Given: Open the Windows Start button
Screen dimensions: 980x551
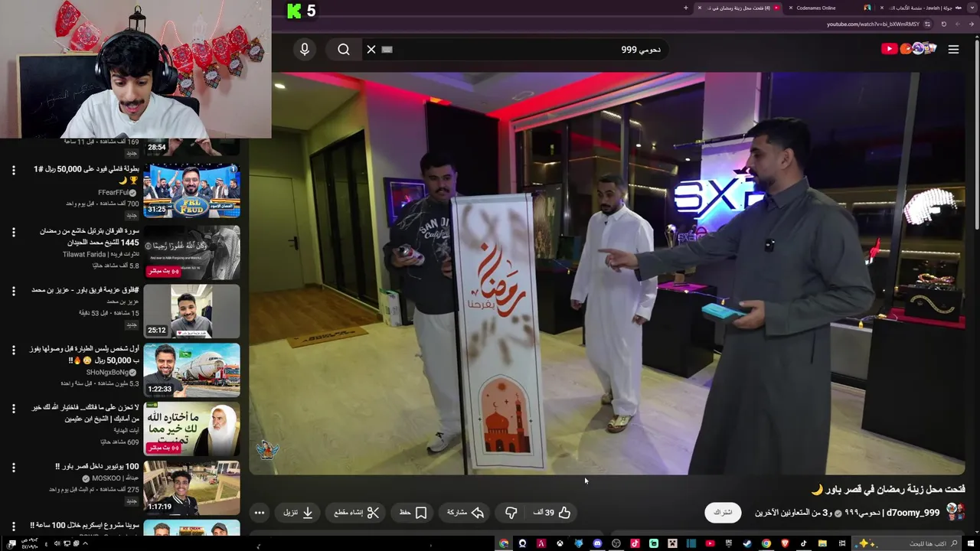Looking at the screenshot, I should click(x=972, y=543).
